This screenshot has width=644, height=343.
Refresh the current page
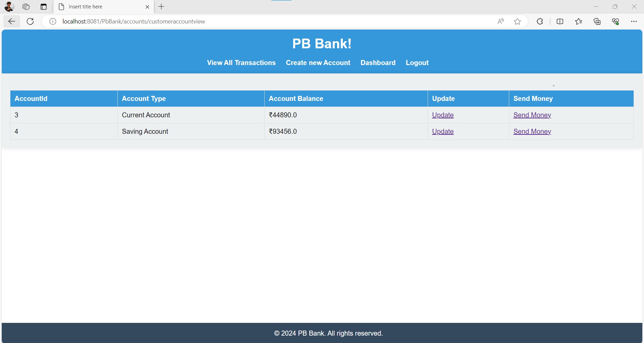pyautogui.click(x=30, y=21)
